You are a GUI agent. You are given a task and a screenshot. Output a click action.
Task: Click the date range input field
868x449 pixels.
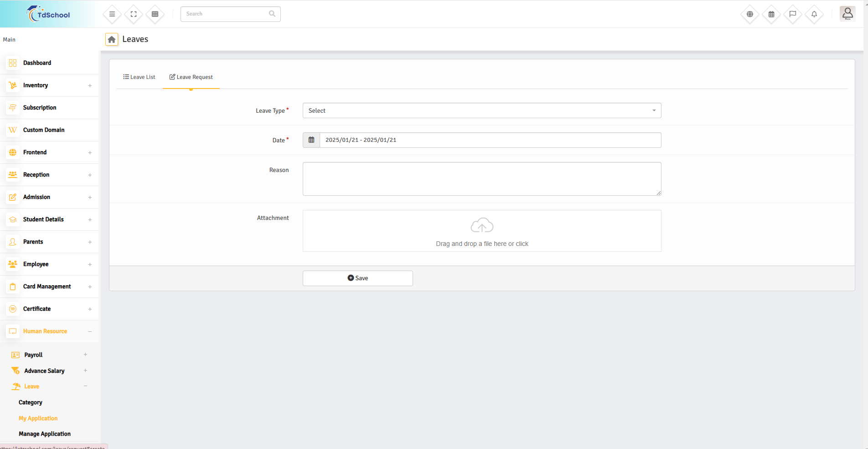tap(490, 140)
